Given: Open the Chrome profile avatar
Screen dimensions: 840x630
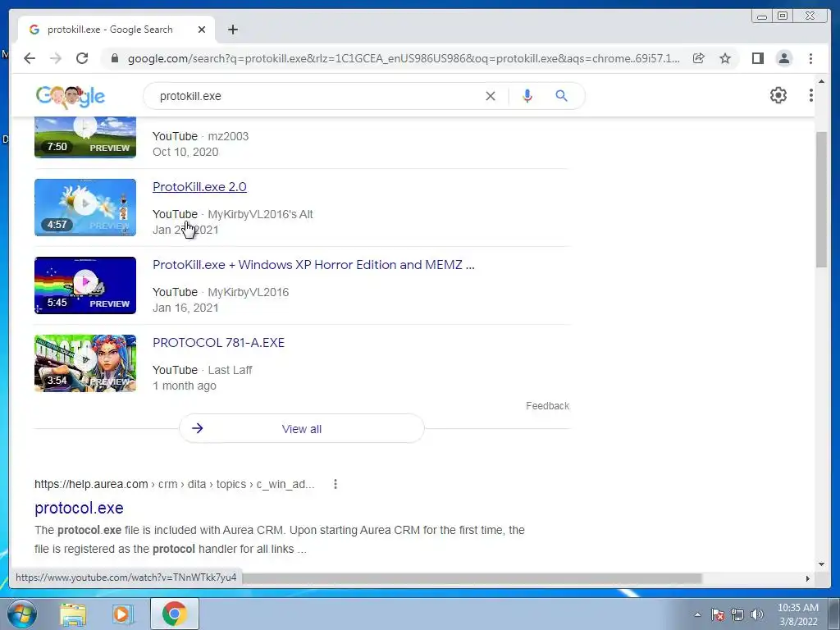Looking at the screenshot, I should 783,58.
